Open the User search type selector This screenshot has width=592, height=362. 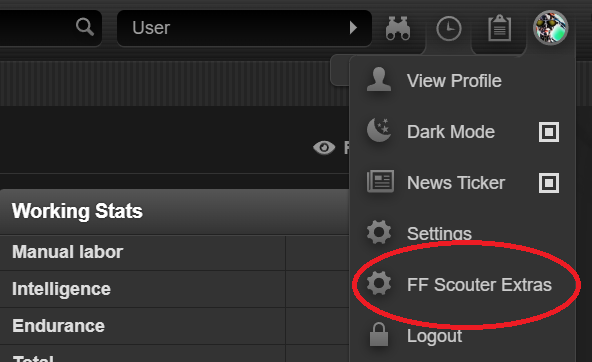(x=244, y=28)
